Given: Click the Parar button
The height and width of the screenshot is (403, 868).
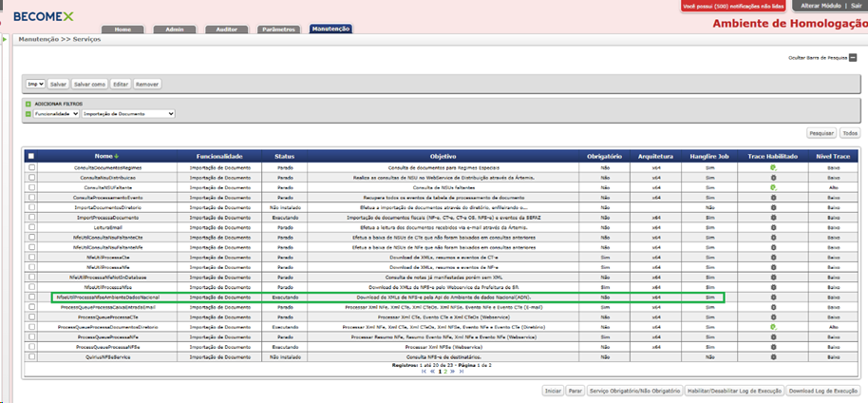Looking at the screenshot, I should [x=576, y=391].
